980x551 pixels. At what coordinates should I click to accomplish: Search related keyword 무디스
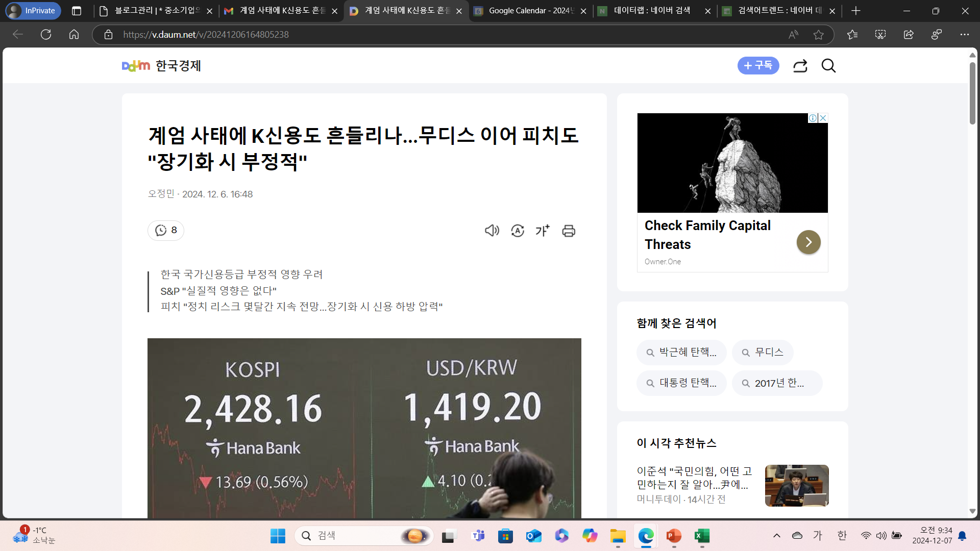point(763,353)
